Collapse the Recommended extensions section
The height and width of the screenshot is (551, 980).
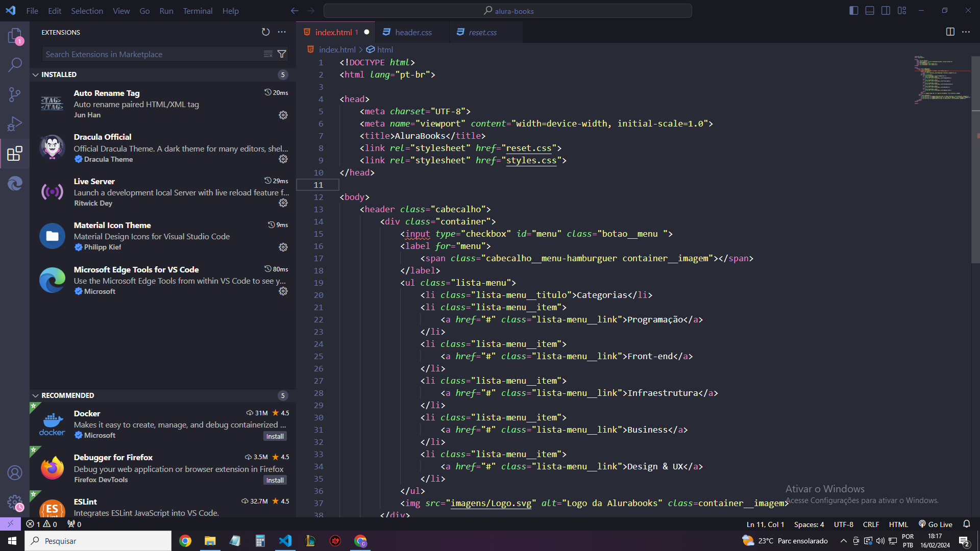click(x=163, y=395)
